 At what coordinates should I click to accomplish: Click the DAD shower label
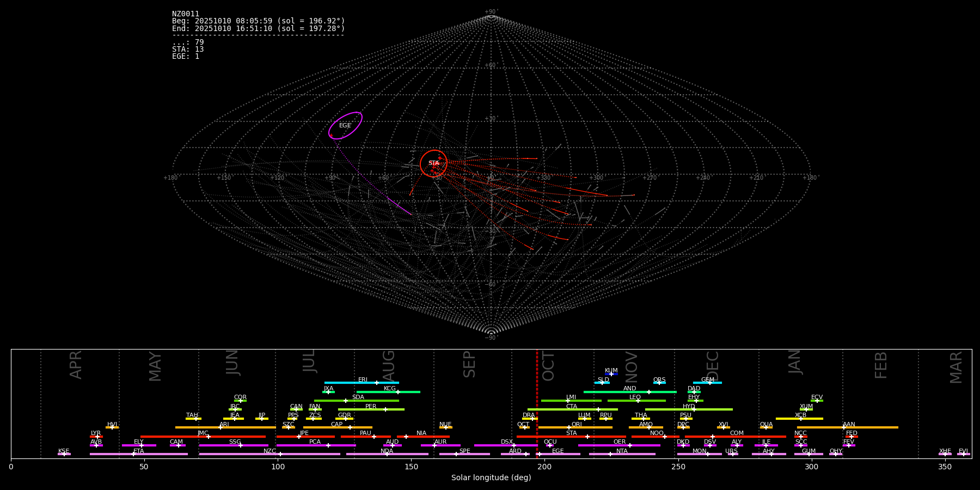694,388
